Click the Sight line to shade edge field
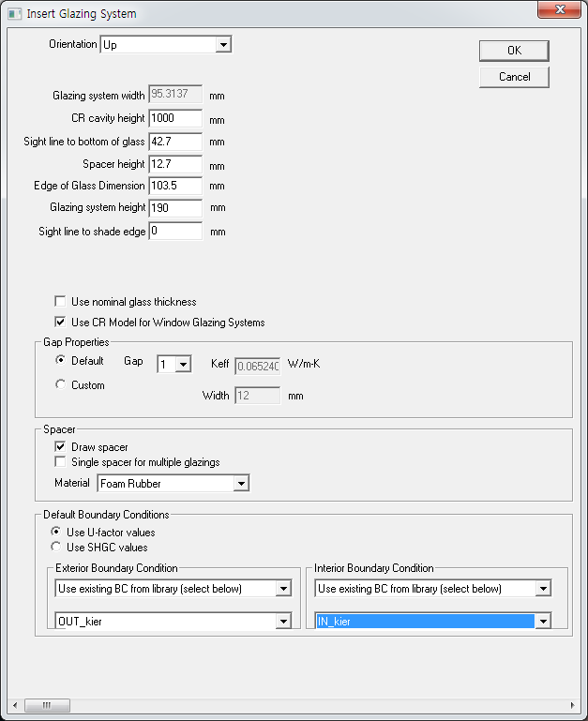588x721 pixels. point(175,231)
